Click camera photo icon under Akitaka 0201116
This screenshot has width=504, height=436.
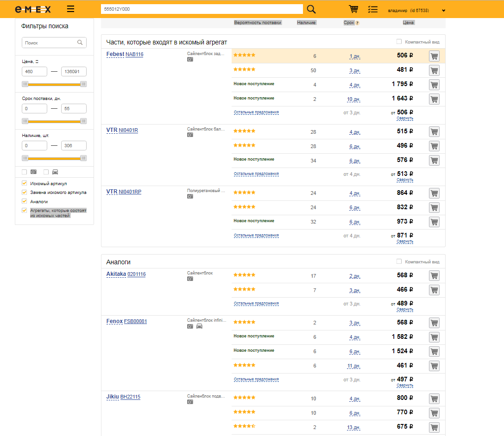tap(190, 279)
